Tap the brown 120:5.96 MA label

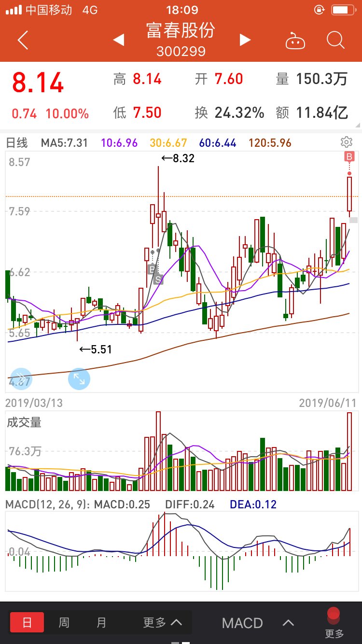[x=270, y=143]
